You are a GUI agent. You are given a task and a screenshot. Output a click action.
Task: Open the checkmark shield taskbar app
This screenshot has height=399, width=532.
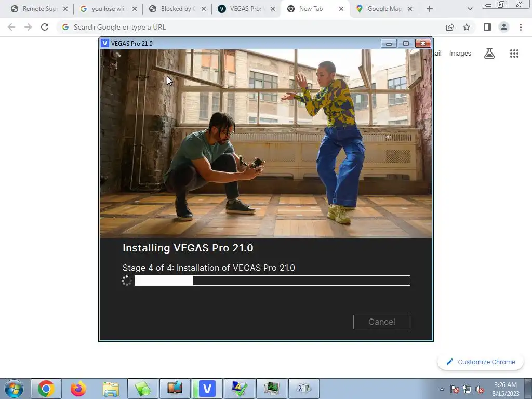pyautogui.click(x=240, y=389)
